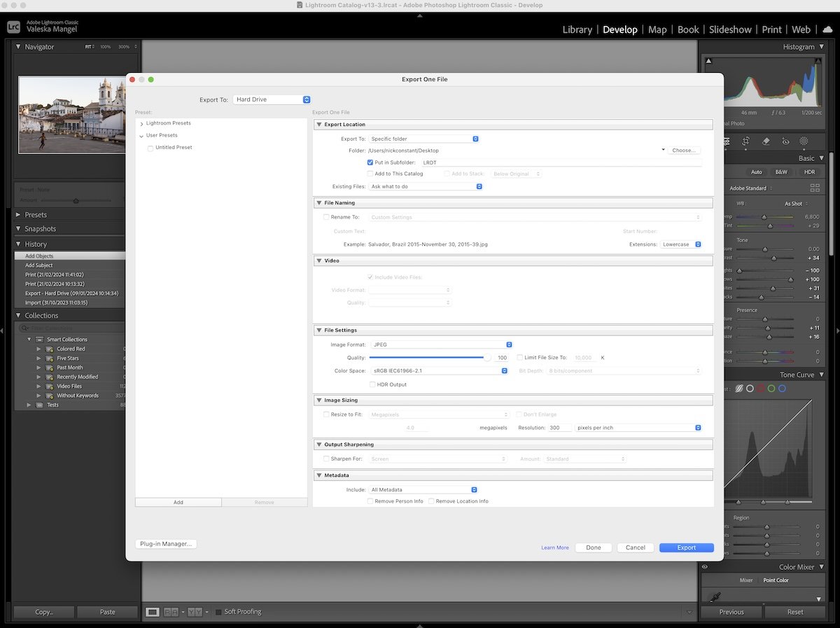Select the loupe view icon in bottom toolbar
This screenshot has width=840, height=628.
(153, 612)
